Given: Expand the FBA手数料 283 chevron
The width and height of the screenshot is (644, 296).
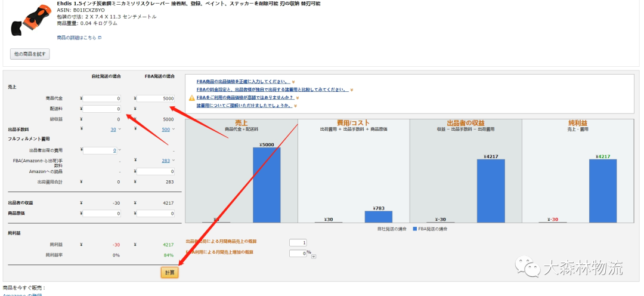Looking at the screenshot, I should tap(173, 161).
